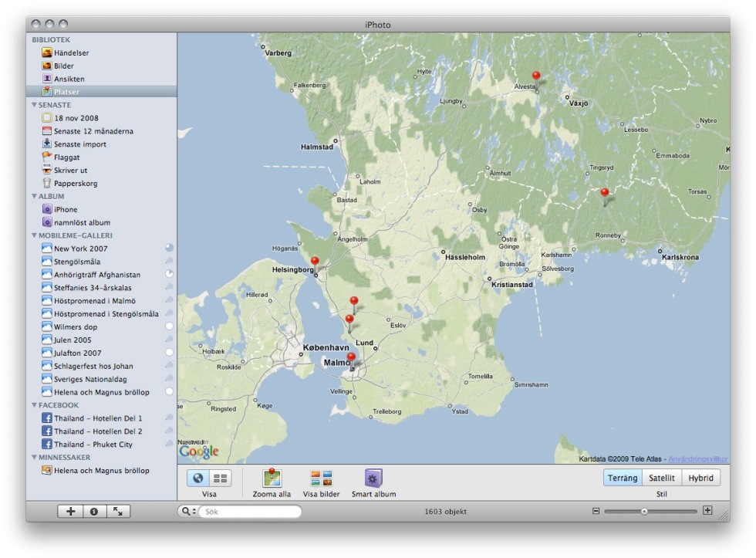Open Visa bilder from the toolbar
The image size is (756, 558).
(321, 479)
